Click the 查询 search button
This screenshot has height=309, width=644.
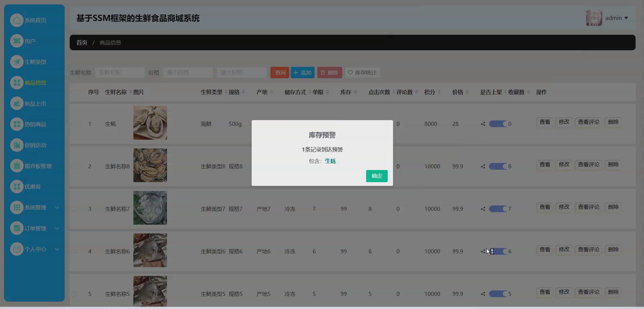pyautogui.click(x=280, y=73)
